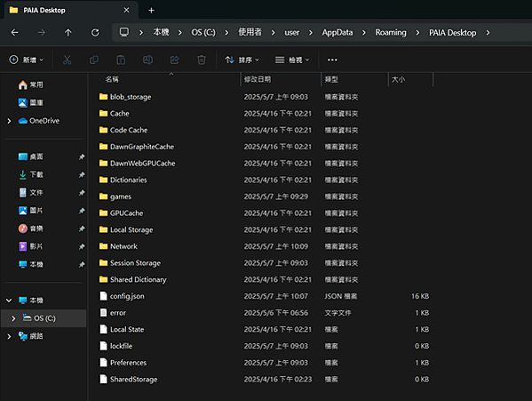Open the sort dropdown in toolbar
The height and width of the screenshot is (401, 532).
[242, 60]
